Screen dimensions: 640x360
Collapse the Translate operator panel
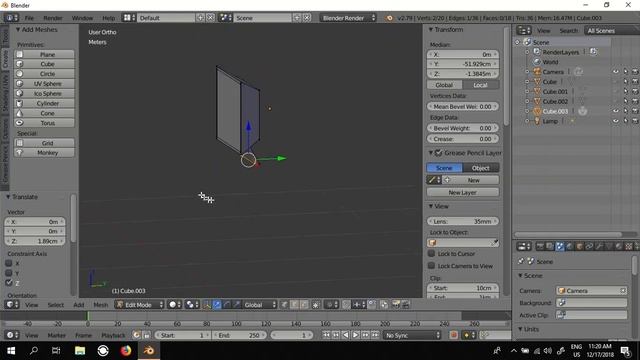pyautogui.click(x=8, y=197)
